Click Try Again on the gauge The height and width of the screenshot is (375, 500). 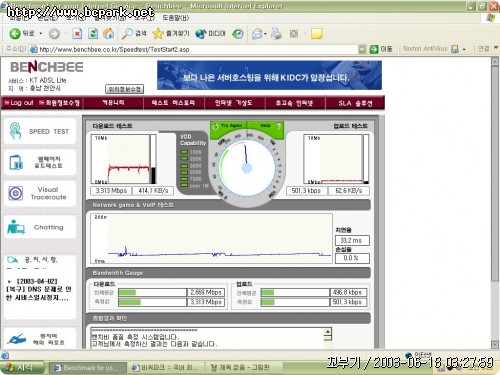tap(228, 126)
